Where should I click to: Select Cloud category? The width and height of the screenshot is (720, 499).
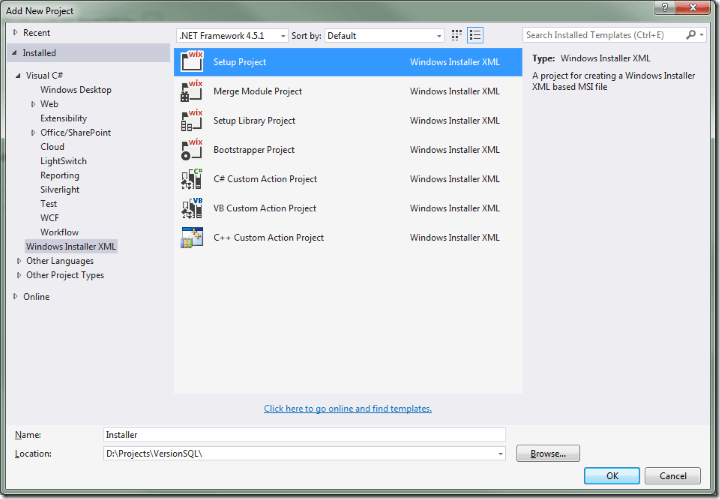tap(52, 147)
